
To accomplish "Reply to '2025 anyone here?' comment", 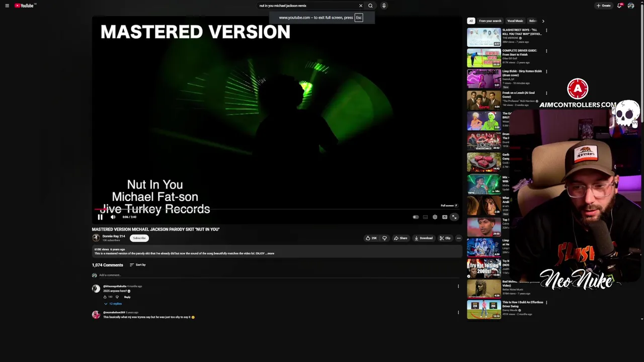I will pyautogui.click(x=127, y=297).
